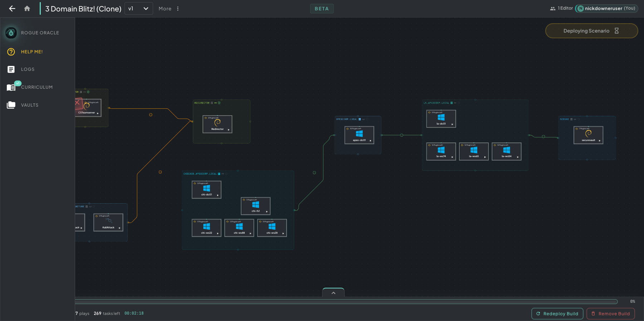The height and width of the screenshot is (321, 644).
Task: Click the 3 Domain Blitz! (Clone) title
Action: (x=83, y=9)
